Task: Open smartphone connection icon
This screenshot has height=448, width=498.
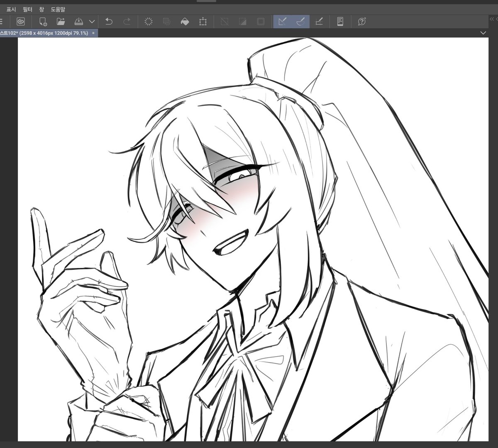Action: pos(340,22)
